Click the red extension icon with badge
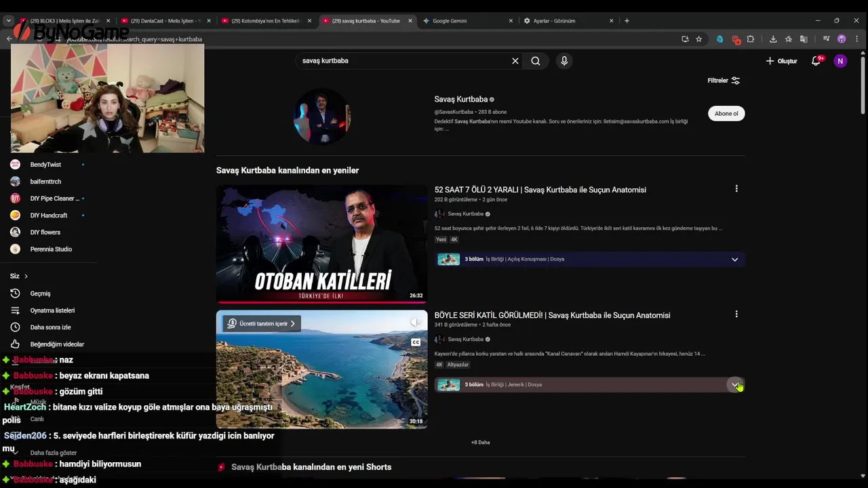Screen dimensions: 868x488 (x=736, y=40)
